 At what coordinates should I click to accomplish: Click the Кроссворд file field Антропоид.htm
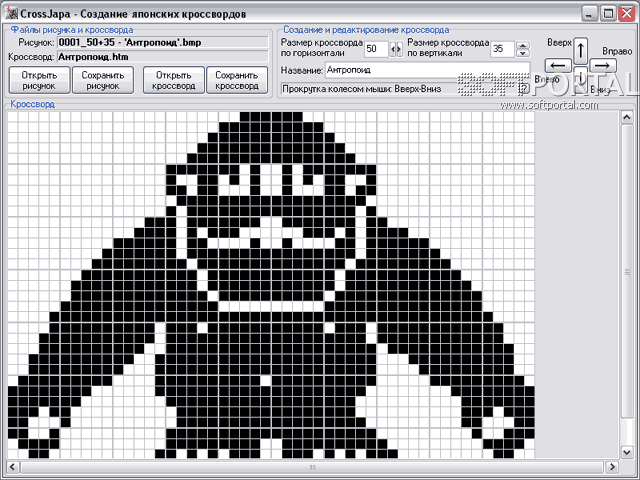(x=162, y=57)
